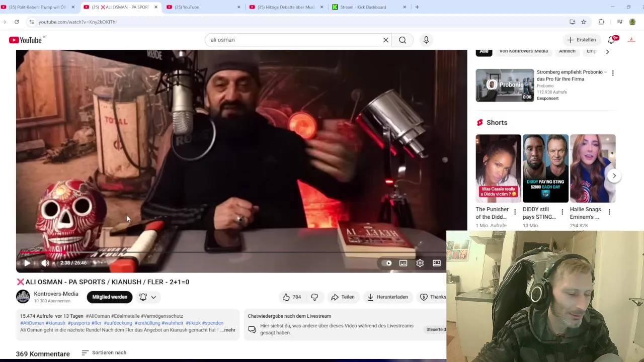
Task: Open install app icon in address bar
Action: [x=572, y=22]
